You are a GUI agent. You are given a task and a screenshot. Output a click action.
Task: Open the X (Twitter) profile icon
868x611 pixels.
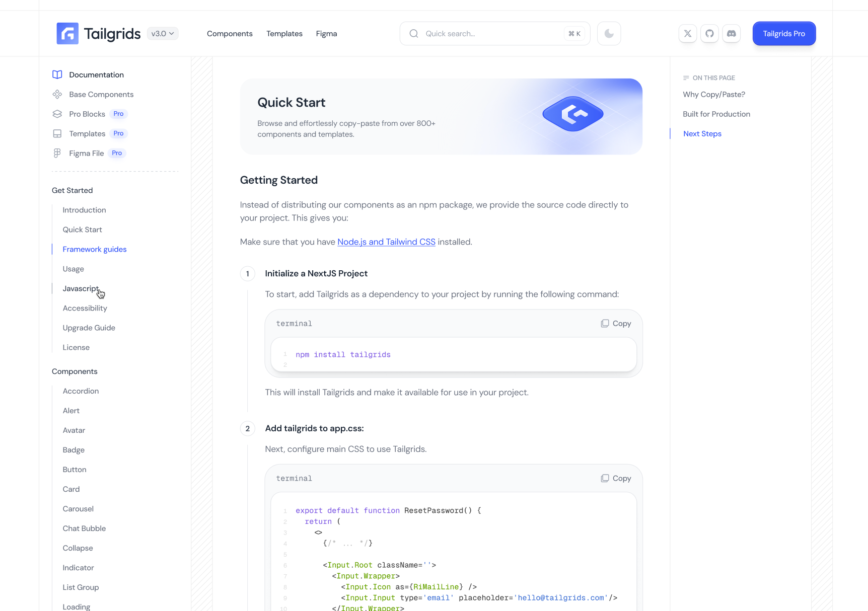[x=688, y=33]
